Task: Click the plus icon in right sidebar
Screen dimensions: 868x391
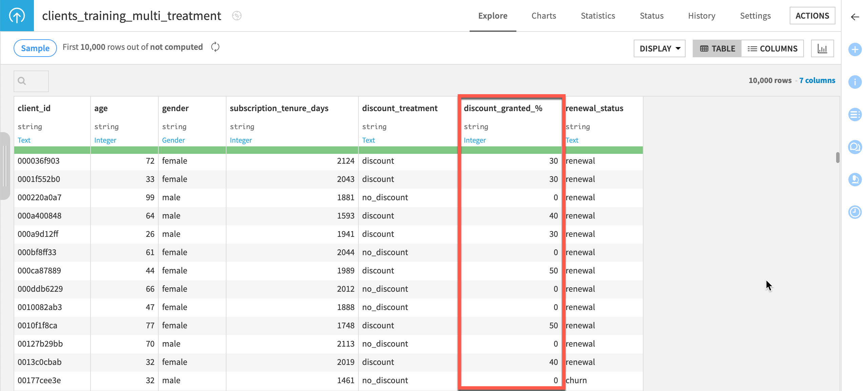Action: 855,49
